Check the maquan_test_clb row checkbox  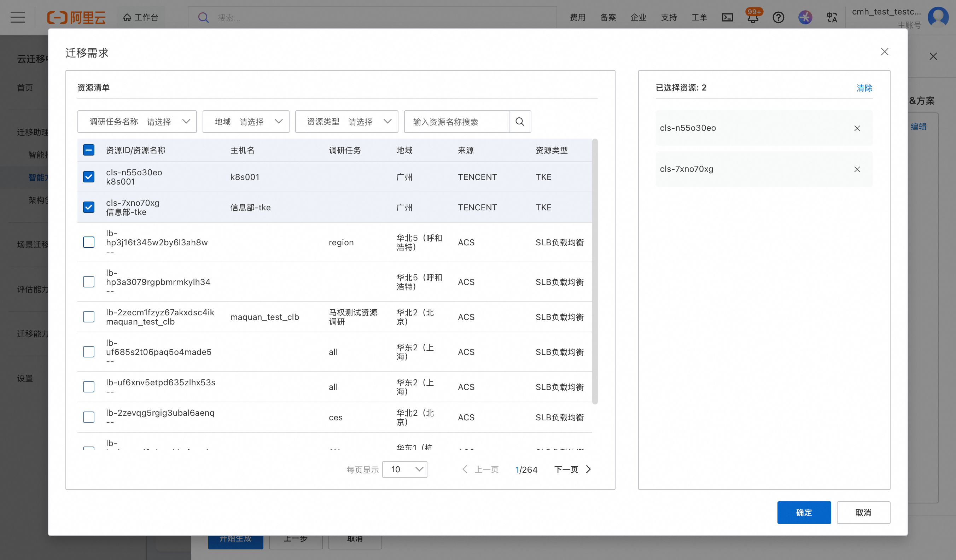89,317
